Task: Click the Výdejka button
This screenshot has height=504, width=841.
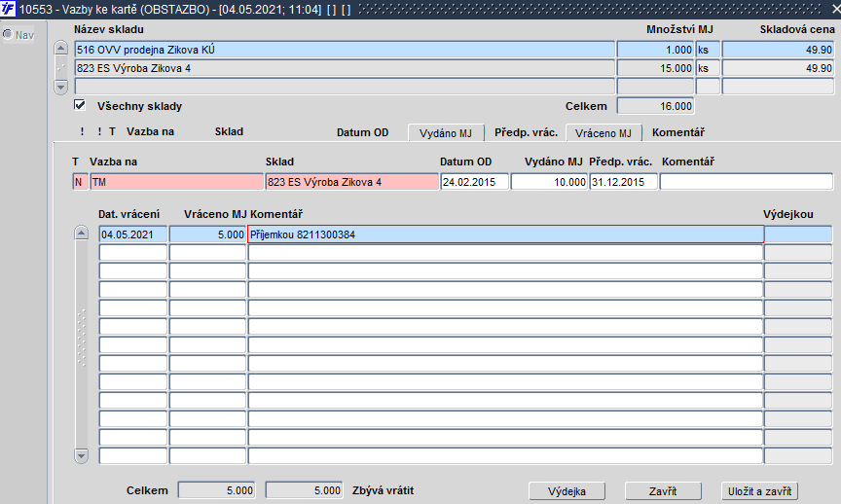Action: pos(567,491)
